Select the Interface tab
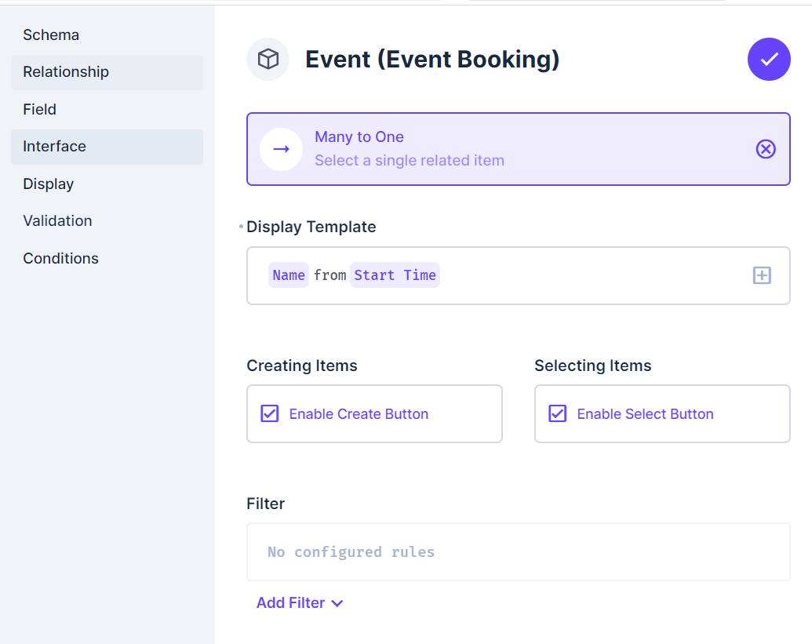 coord(55,147)
